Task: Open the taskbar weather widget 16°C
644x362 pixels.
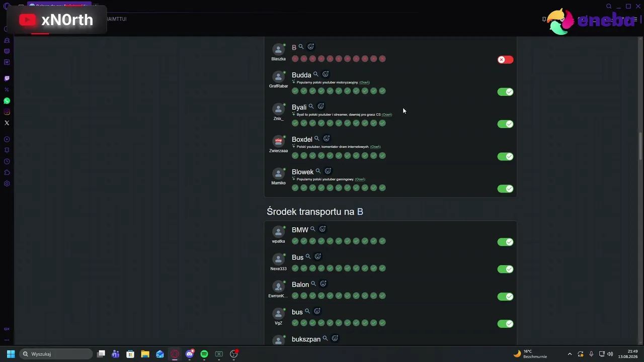Action: coord(531,354)
